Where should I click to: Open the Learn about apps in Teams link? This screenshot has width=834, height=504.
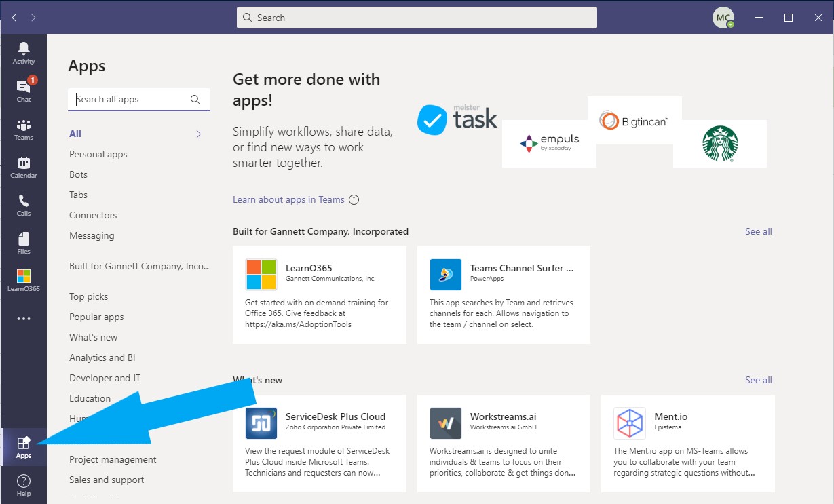[x=288, y=199]
